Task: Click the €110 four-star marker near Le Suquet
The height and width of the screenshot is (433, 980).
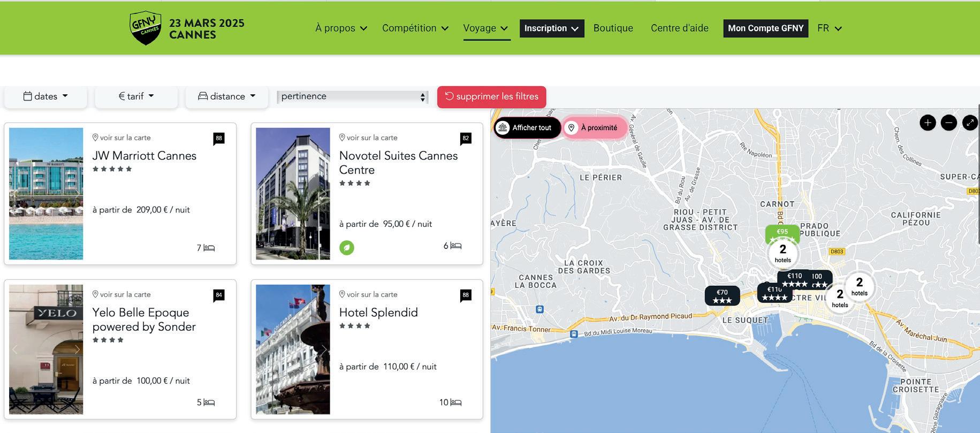Action: tap(774, 293)
